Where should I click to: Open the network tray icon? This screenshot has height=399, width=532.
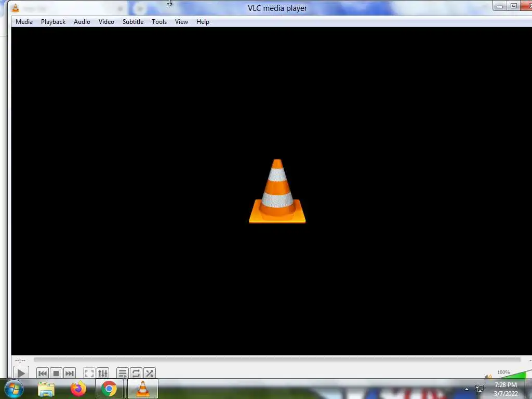pyautogui.click(x=480, y=389)
